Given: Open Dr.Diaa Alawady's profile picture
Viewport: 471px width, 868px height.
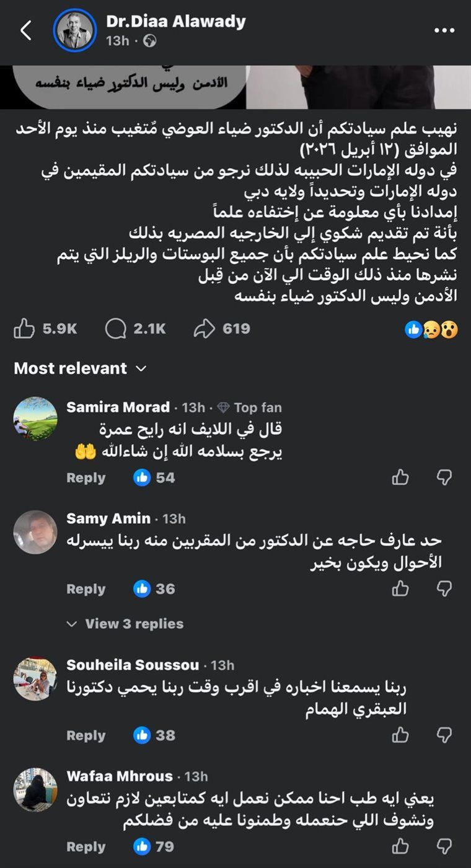Looking at the screenshot, I should [74, 30].
